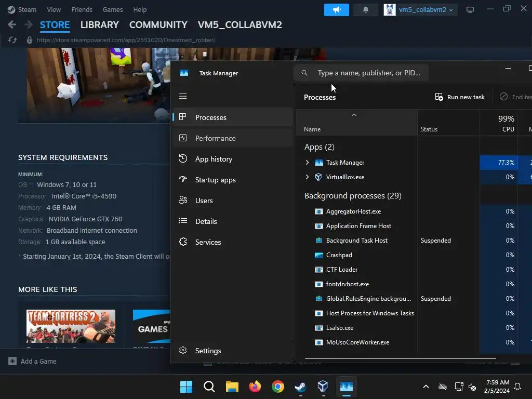Click the VirtualBox.exe cube icon
Image resolution: width=532 pixels, height=399 pixels.
(x=318, y=177)
